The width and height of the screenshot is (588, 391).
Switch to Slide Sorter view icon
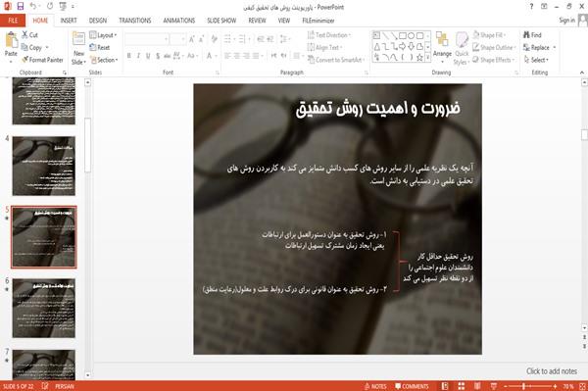point(462,386)
